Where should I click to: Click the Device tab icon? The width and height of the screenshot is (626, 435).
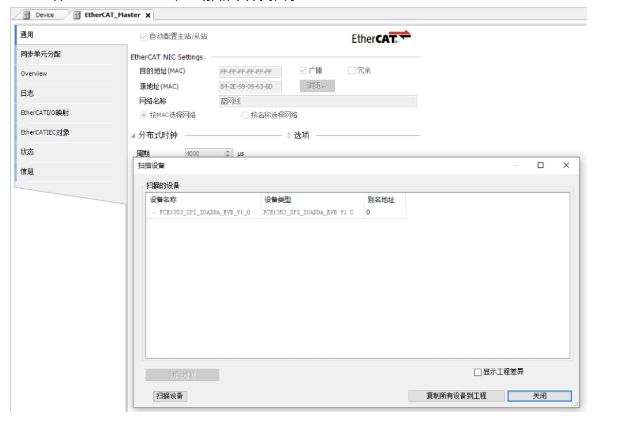[x=27, y=15]
